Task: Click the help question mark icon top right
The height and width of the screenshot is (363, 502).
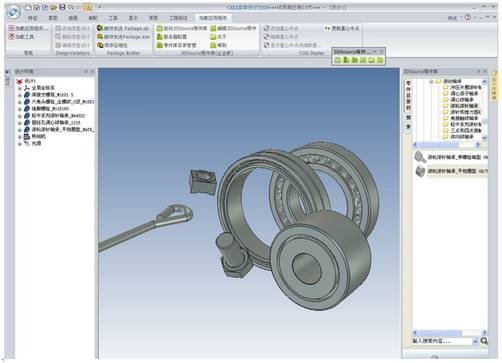Action: tap(468, 17)
